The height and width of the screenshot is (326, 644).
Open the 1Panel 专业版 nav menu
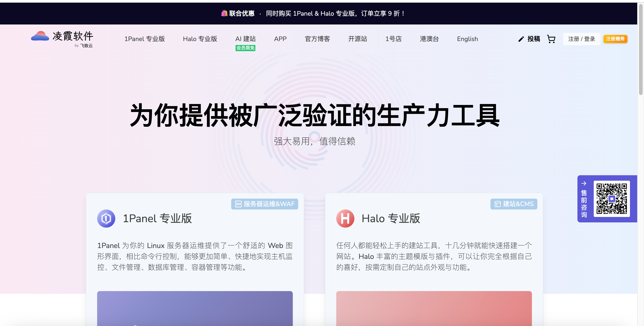coord(144,39)
